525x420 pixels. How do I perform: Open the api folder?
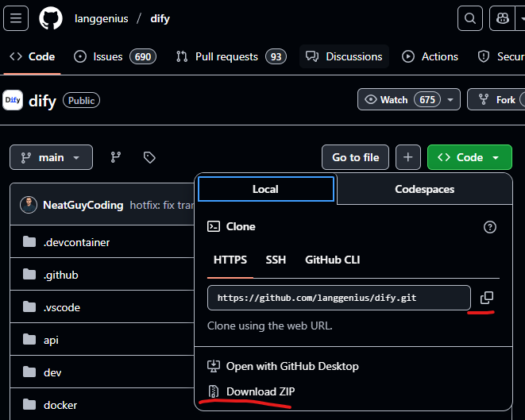click(51, 340)
